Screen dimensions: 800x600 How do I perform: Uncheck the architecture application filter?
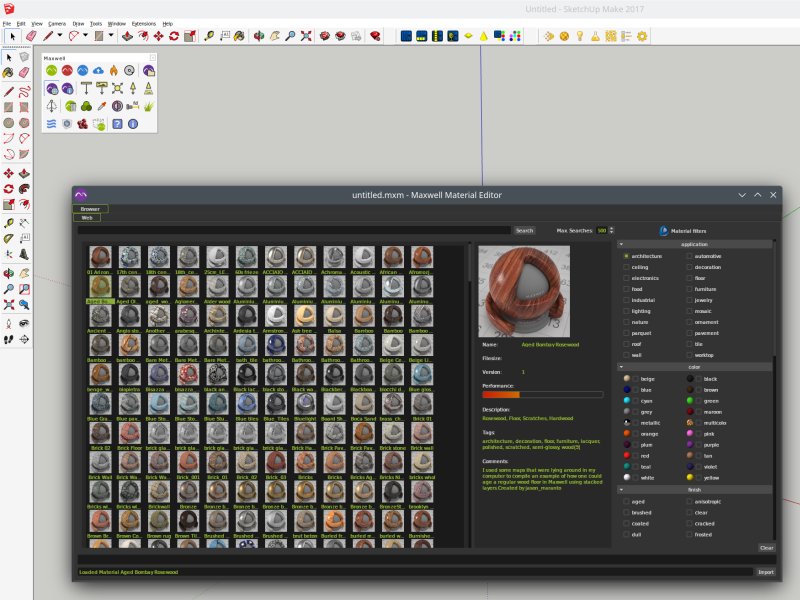tap(627, 254)
